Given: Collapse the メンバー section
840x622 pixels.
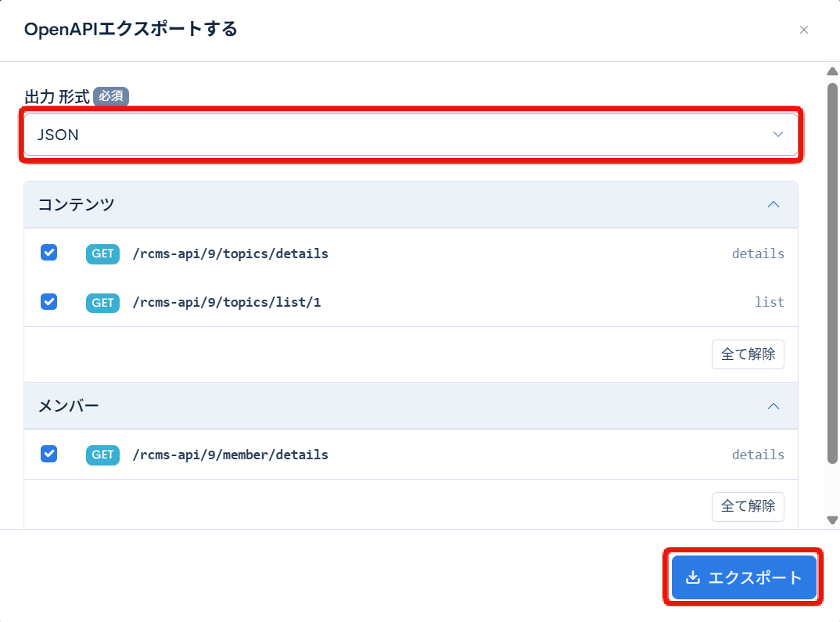Looking at the screenshot, I should tap(774, 405).
